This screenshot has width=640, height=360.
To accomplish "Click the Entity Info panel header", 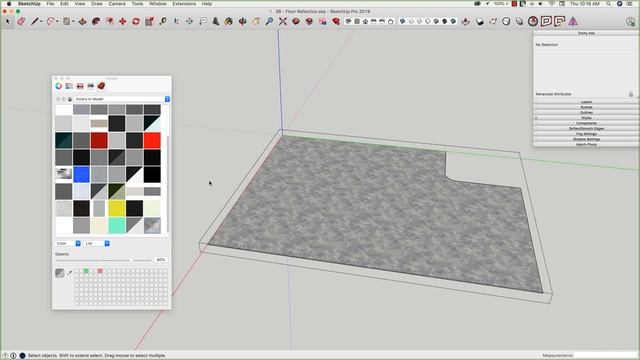I will [x=586, y=33].
